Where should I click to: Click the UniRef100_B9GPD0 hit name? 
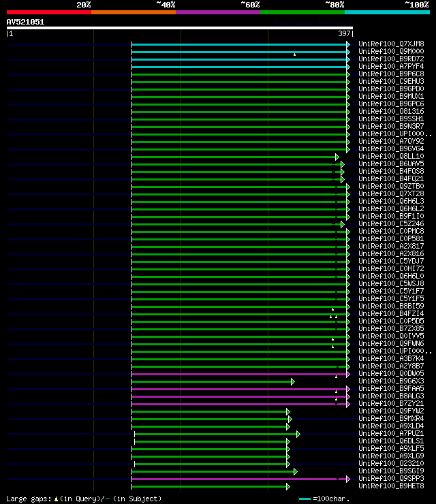(391, 89)
